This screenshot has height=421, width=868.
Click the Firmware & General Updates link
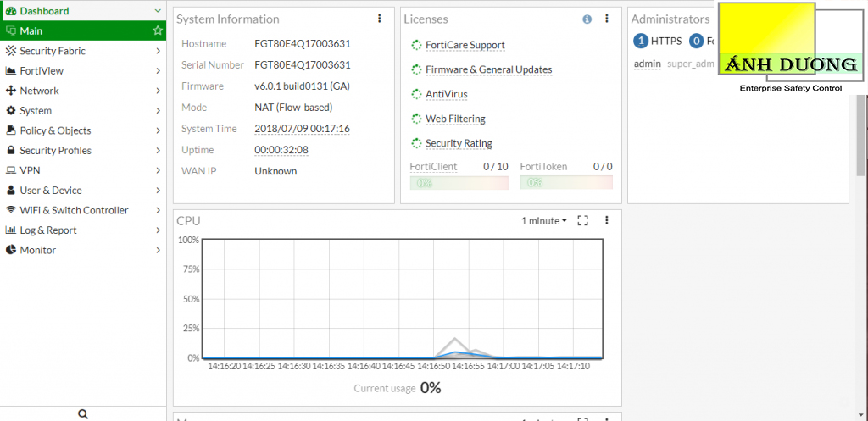pyautogui.click(x=489, y=69)
